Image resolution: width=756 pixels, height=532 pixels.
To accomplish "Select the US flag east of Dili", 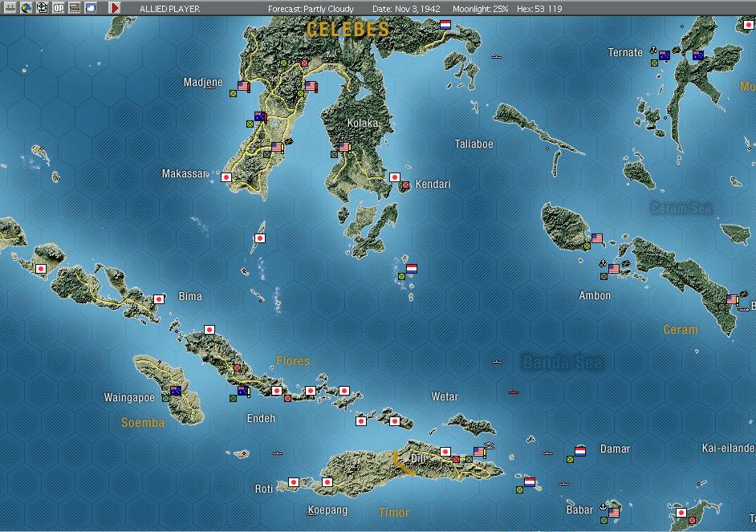I will click(x=479, y=452).
